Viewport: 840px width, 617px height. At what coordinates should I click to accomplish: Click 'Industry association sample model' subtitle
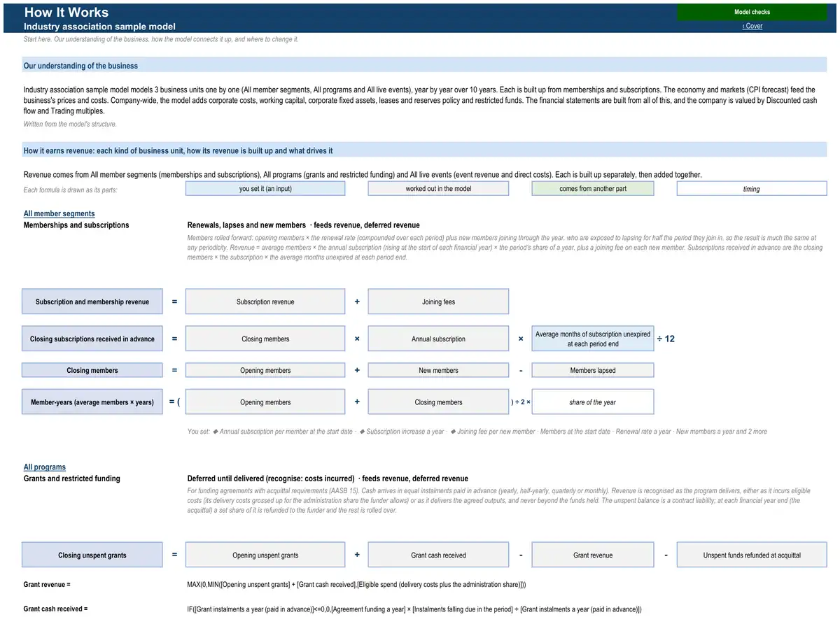[99, 27]
